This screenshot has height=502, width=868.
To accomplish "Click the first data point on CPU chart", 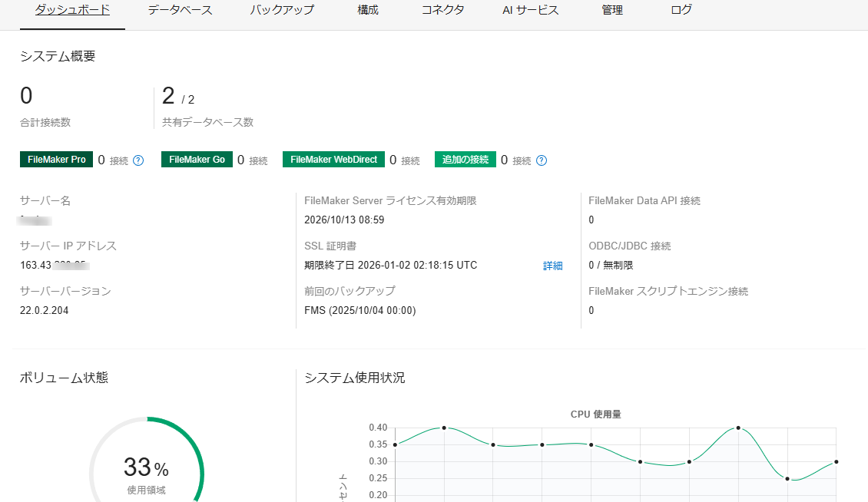I will tap(395, 444).
